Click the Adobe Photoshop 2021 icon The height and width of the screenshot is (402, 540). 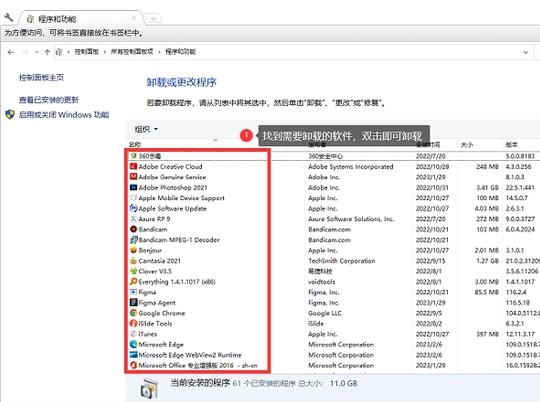point(133,187)
